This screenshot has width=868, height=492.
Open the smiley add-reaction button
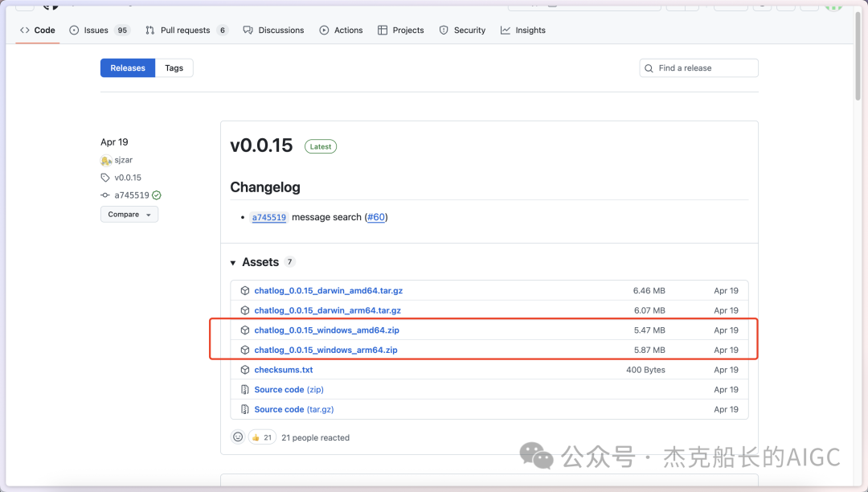(x=238, y=437)
